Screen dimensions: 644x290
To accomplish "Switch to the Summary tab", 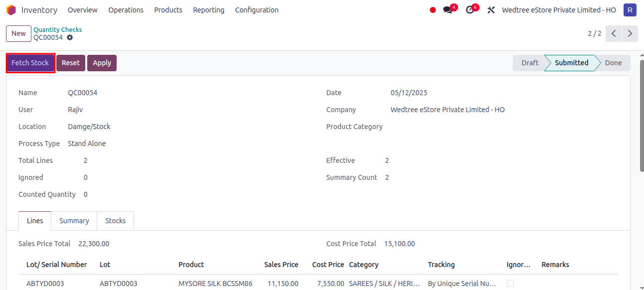I will pyautogui.click(x=74, y=221).
